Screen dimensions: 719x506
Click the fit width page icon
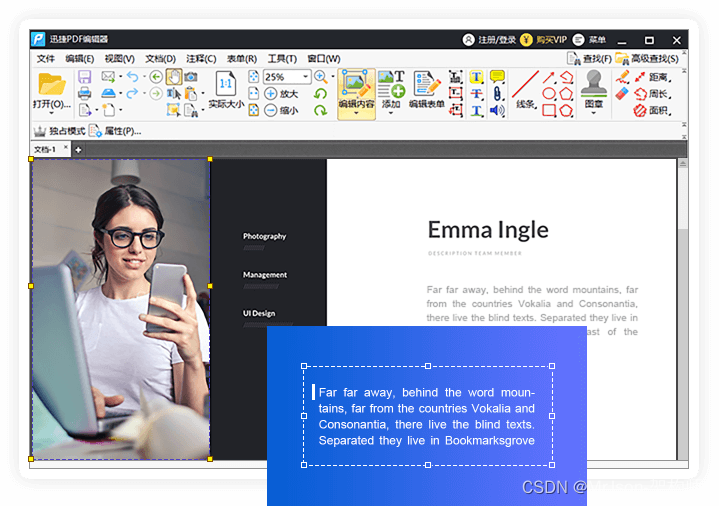click(254, 94)
